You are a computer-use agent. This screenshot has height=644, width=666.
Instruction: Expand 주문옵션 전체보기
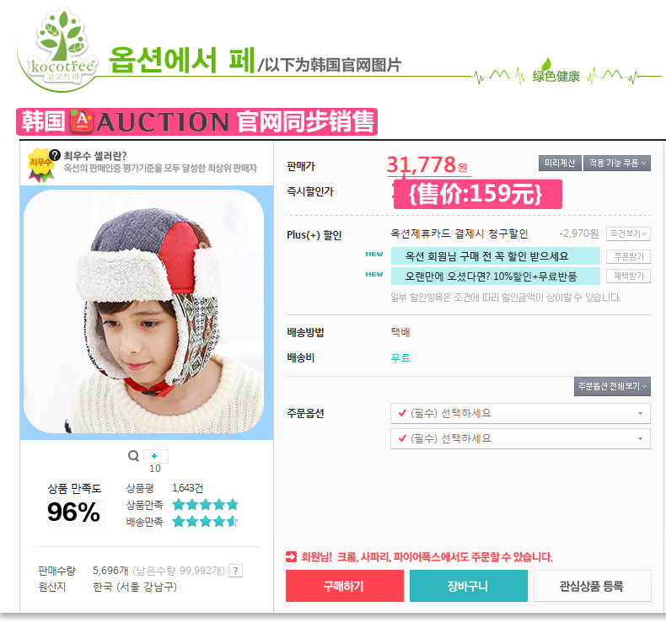(612, 386)
